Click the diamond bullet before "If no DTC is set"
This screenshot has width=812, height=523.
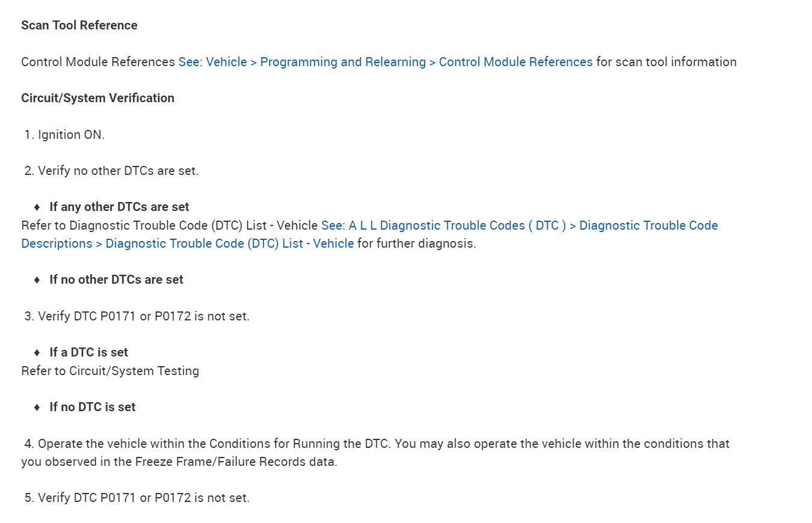37,407
